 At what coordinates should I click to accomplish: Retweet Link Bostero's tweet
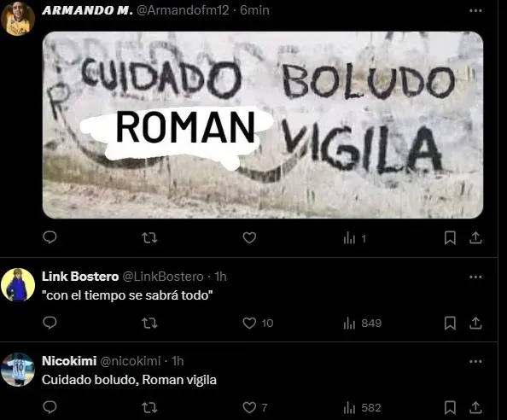pyautogui.click(x=149, y=323)
